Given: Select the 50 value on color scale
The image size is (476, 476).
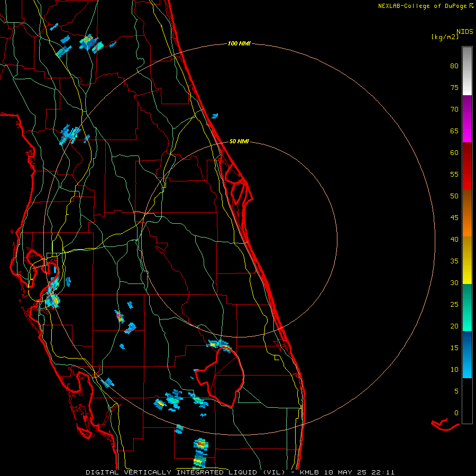Looking at the screenshot, I should pyautogui.click(x=454, y=196).
